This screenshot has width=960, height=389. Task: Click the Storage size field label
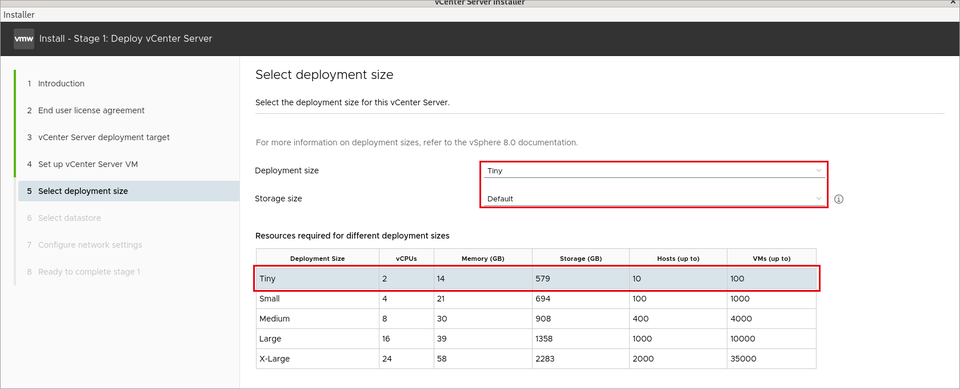point(279,198)
